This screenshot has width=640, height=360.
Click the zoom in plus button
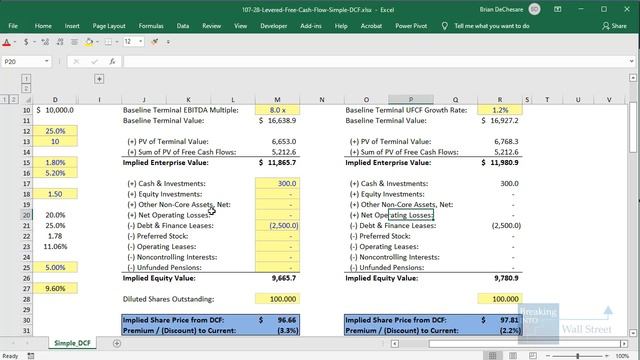[607, 356]
